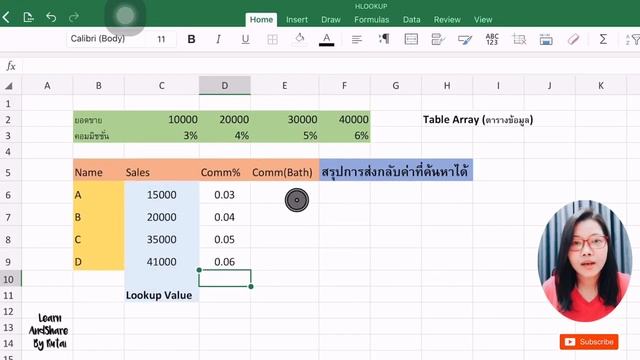
Task: Open cell borders options
Action: pyautogui.click(x=272, y=39)
